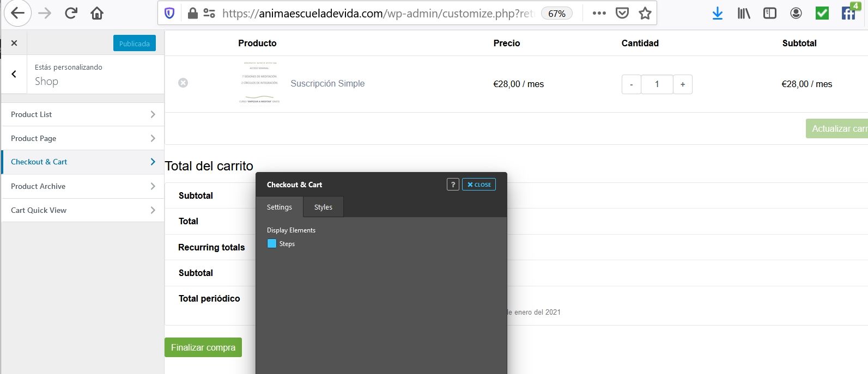Screen dimensions: 868x374
Task: Decrease quantity with the minus button
Action: 631,84
